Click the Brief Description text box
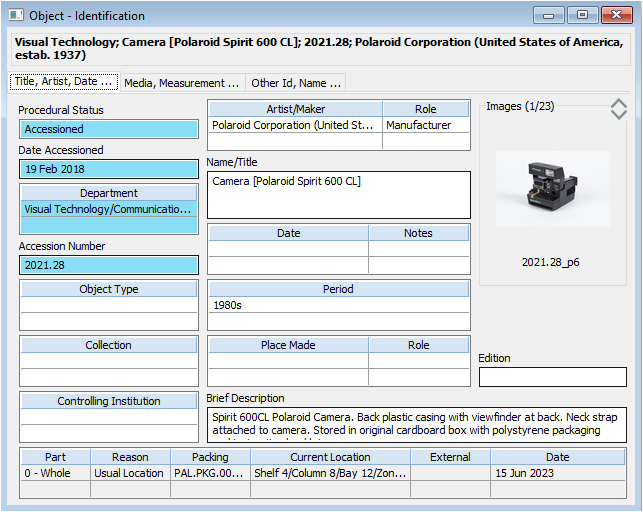This screenshot has height=512, width=643. click(417, 425)
